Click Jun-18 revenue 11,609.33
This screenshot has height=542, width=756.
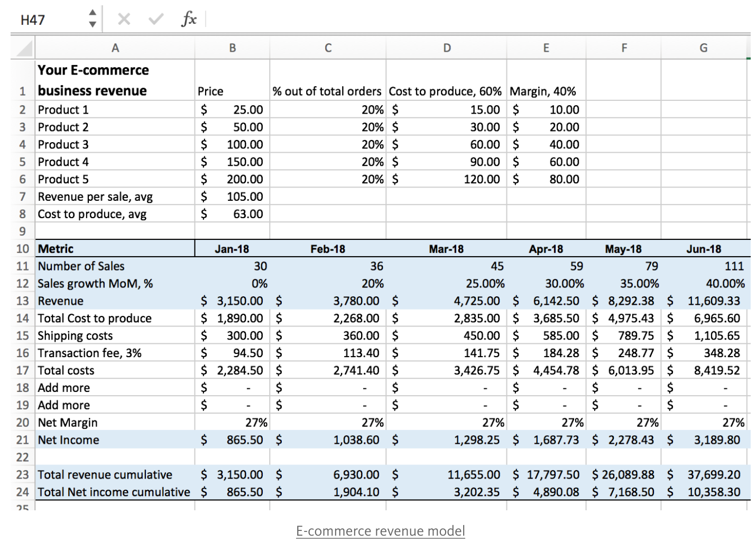(704, 301)
